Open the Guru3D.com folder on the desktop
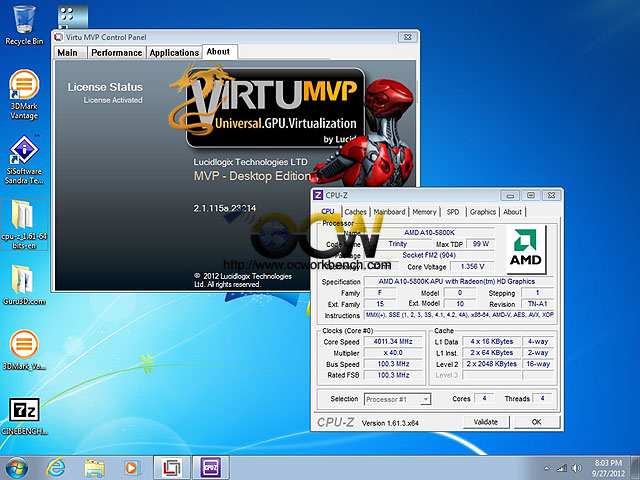Viewport: 640px width, 480px height. tap(24, 286)
